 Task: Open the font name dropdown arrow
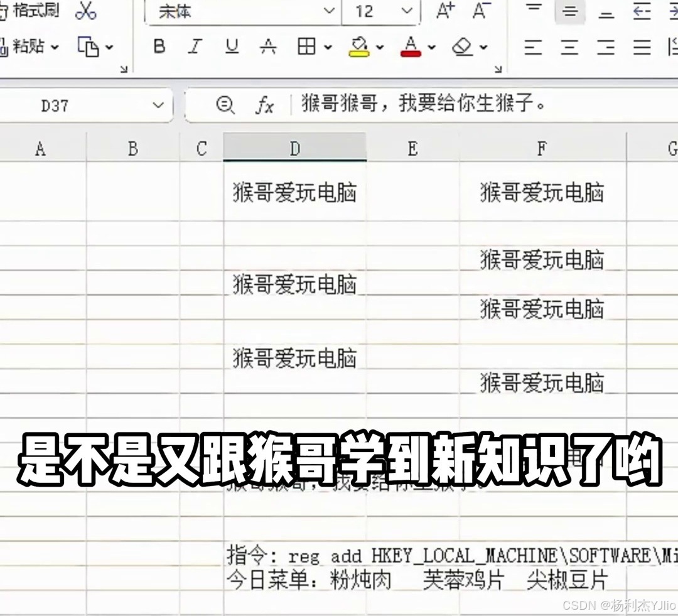330,11
